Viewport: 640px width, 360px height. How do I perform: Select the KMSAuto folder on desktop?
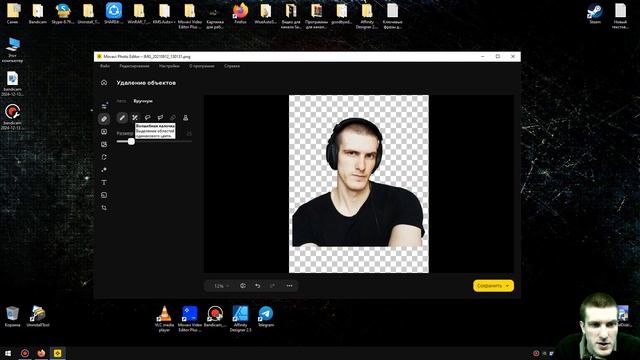pos(164,13)
